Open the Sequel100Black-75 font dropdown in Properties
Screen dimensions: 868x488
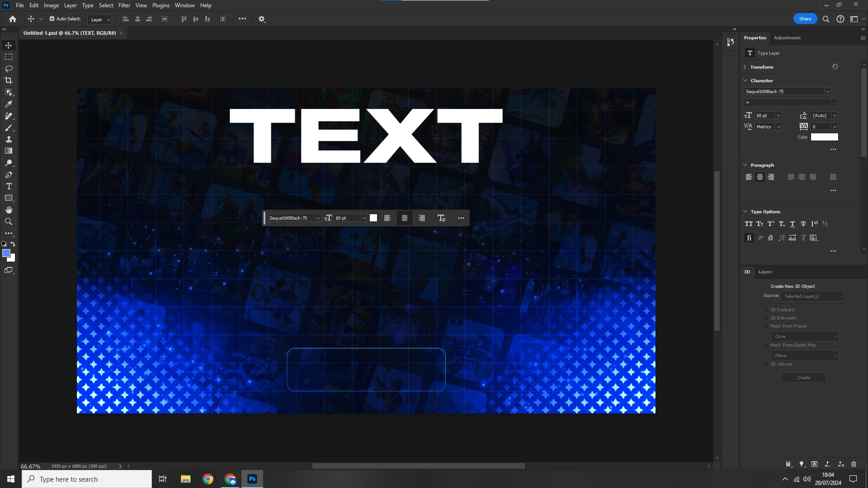[x=828, y=91]
